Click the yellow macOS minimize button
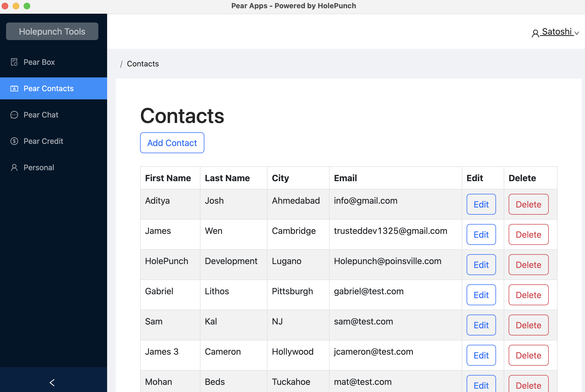Image resolution: width=585 pixels, height=392 pixels. tap(16, 6)
